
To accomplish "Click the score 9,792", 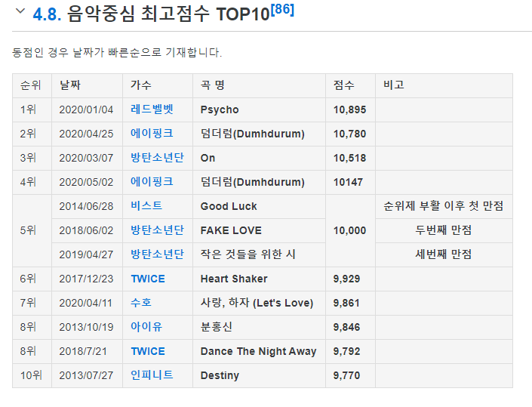I will [x=347, y=351].
